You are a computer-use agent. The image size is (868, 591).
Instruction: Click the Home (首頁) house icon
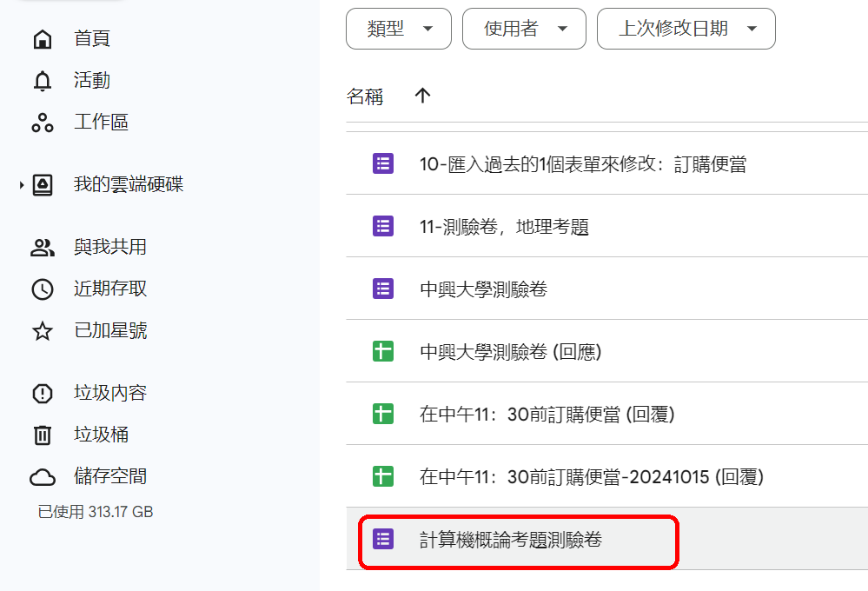[x=42, y=39]
